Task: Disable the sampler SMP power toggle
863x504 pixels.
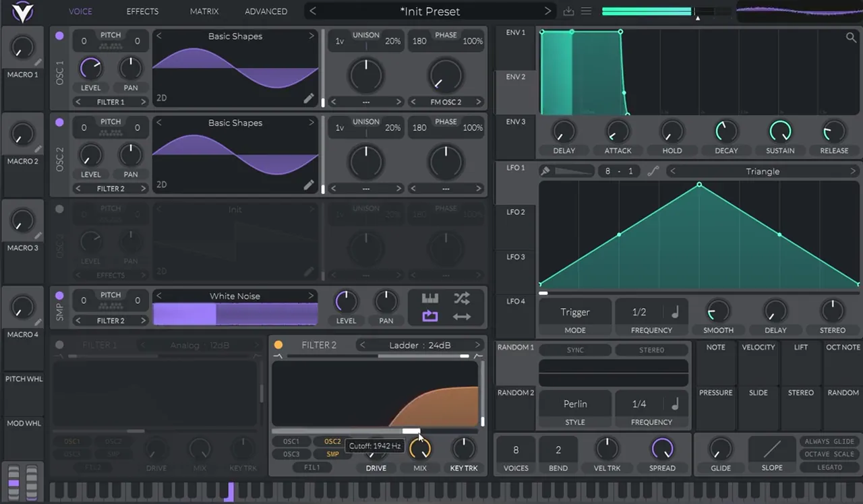Action: pyautogui.click(x=59, y=296)
